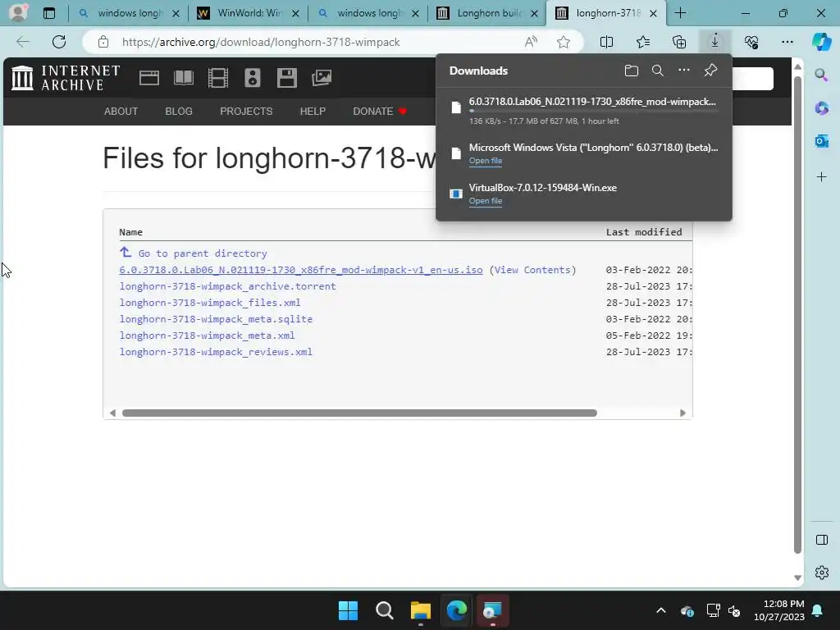Open taskbar clock and date
This screenshot has height=630, width=840.
[x=779, y=610]
